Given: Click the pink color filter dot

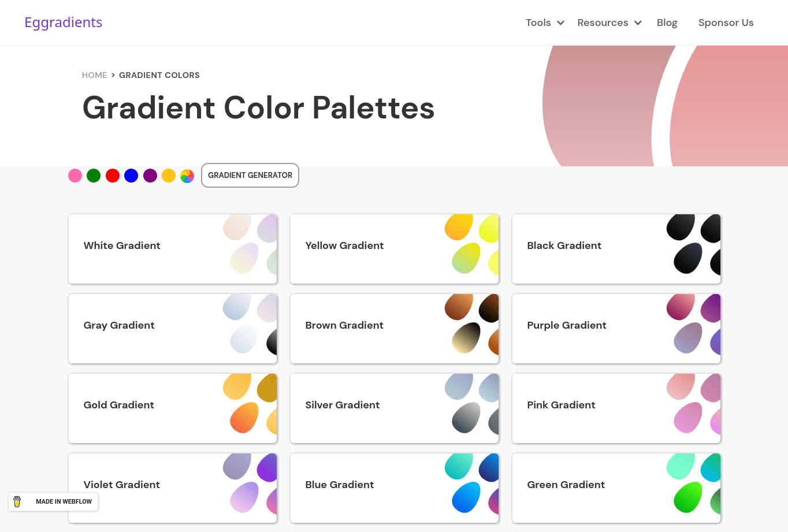Looking at the screenshot, I should pos(75,176).
